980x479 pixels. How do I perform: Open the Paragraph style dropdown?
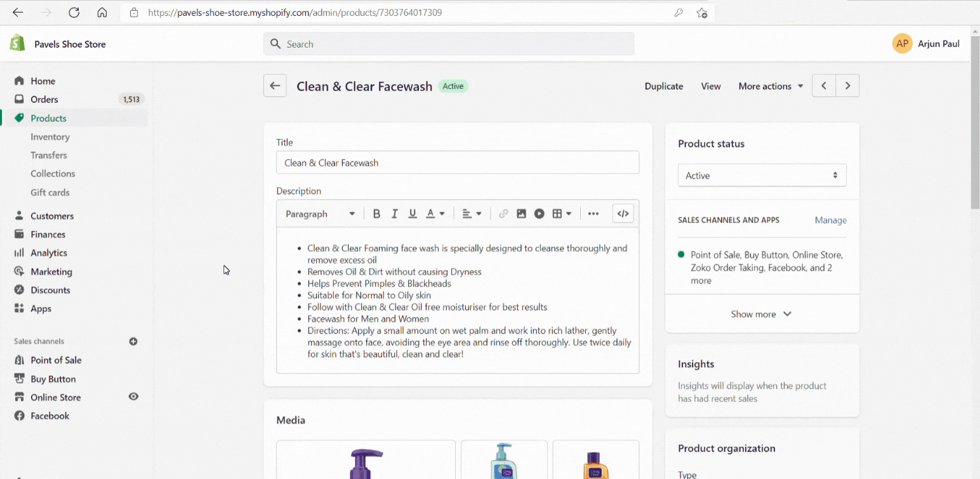320,214
